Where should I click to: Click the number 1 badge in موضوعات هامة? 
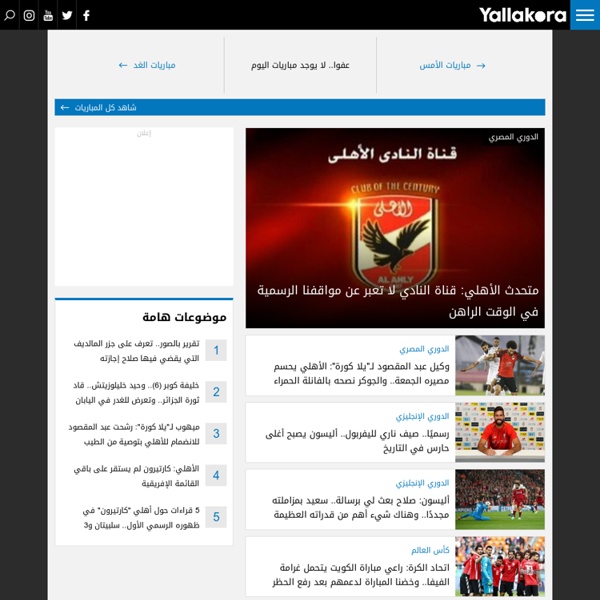[x=216, y=350]
